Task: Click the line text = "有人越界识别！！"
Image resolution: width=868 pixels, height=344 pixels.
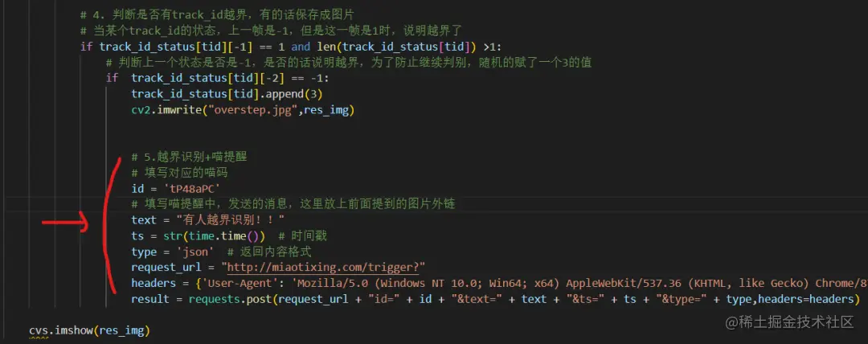Action: (208, 220)
